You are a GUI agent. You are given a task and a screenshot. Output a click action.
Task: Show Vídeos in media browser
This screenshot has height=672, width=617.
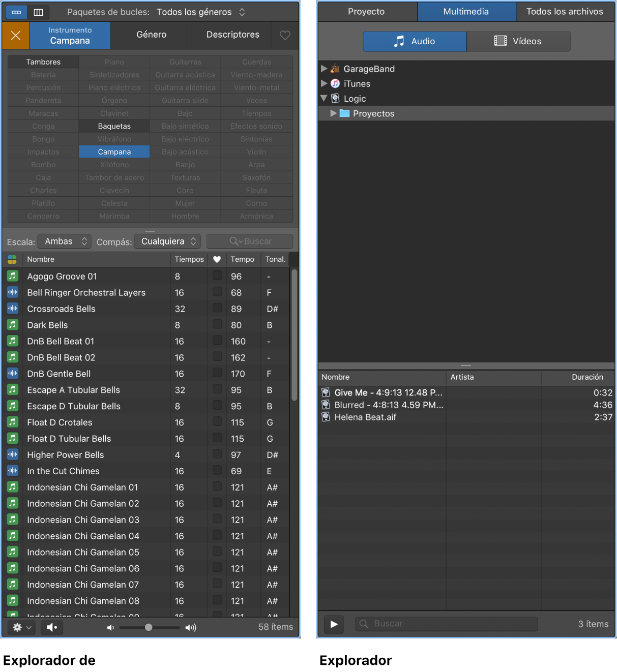tap(518, 41)
